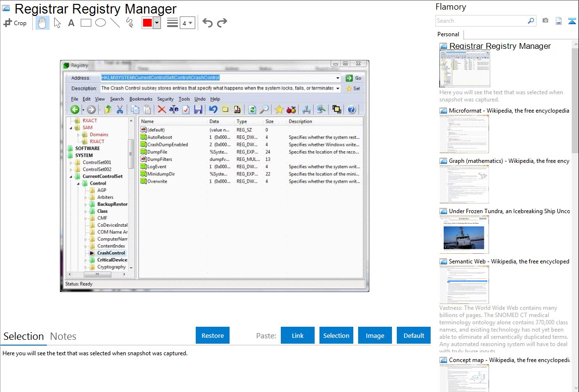This screenshot has width=579, height=392.
Task: Click the Go button in Registry window
Action: pos(353,78)
